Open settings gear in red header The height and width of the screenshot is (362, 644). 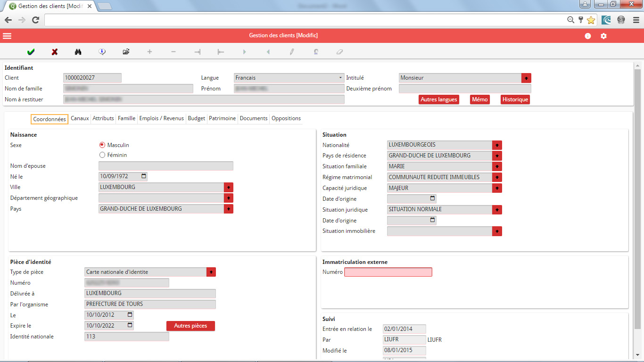click(603, 36)
